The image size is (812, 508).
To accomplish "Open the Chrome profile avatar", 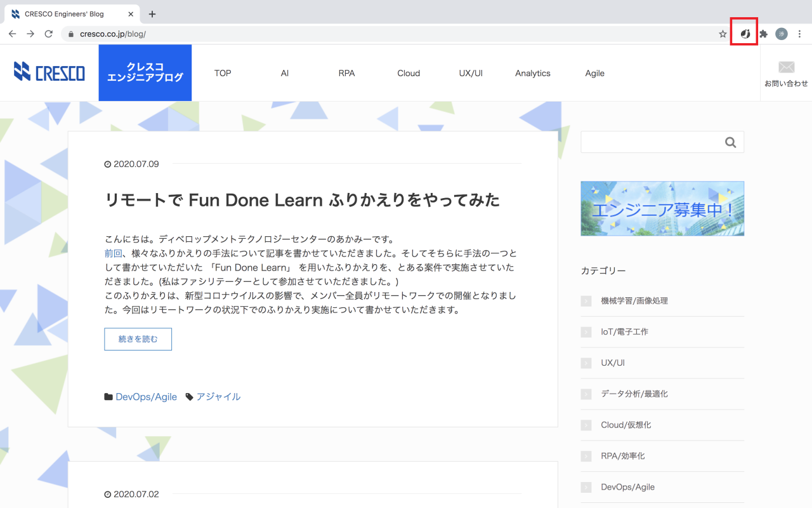I will click(x=782, y=34).
